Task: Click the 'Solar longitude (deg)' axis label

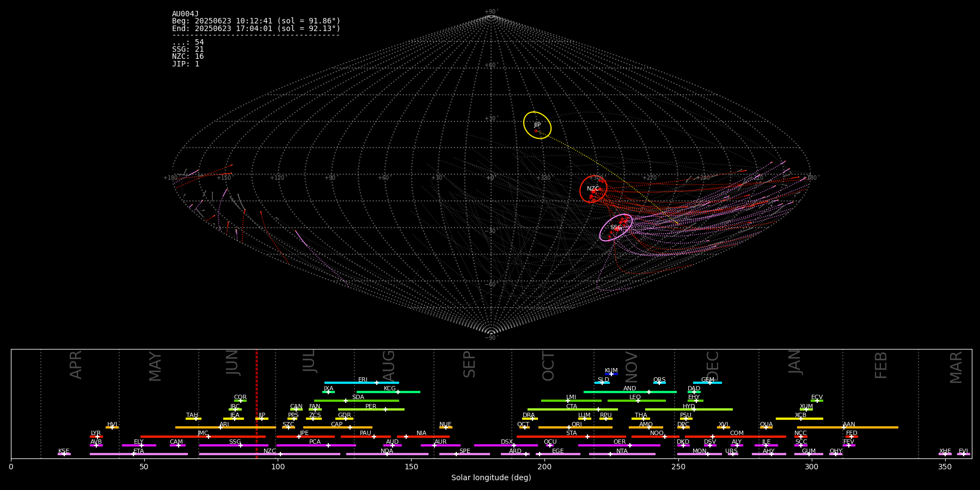Action: click(491, 478)
